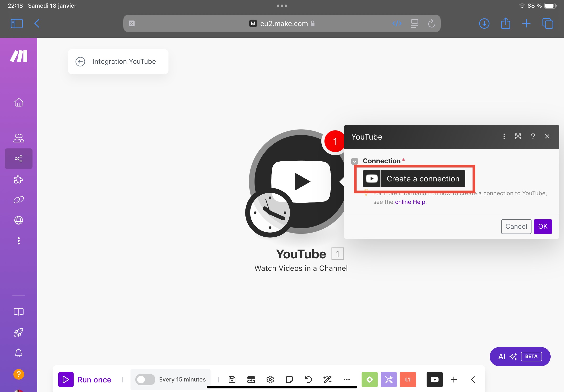Viewport: 564px width, 392px height.
Task: Click the back arrow beside Integration YouTube
Action: 80,62
